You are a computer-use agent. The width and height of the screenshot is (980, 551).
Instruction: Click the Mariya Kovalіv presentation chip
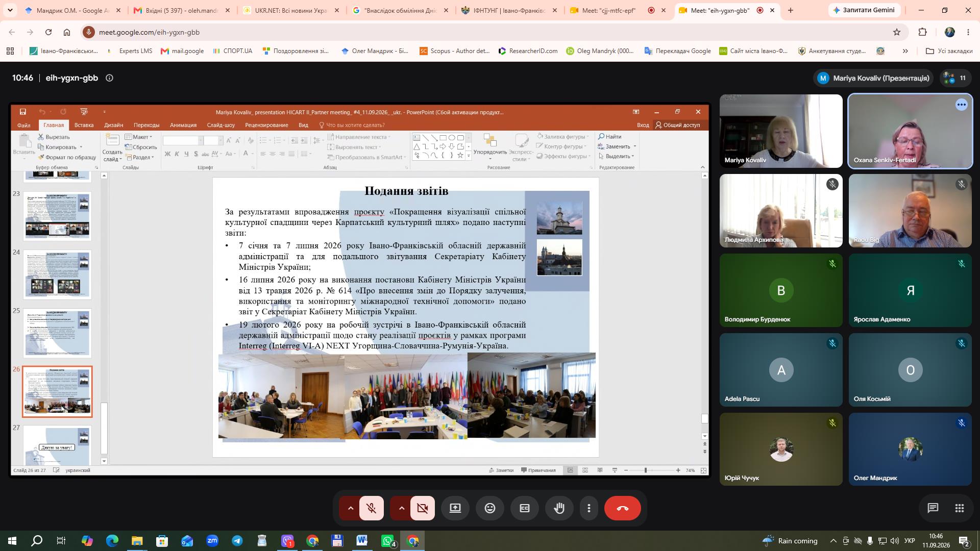(874, 78)
